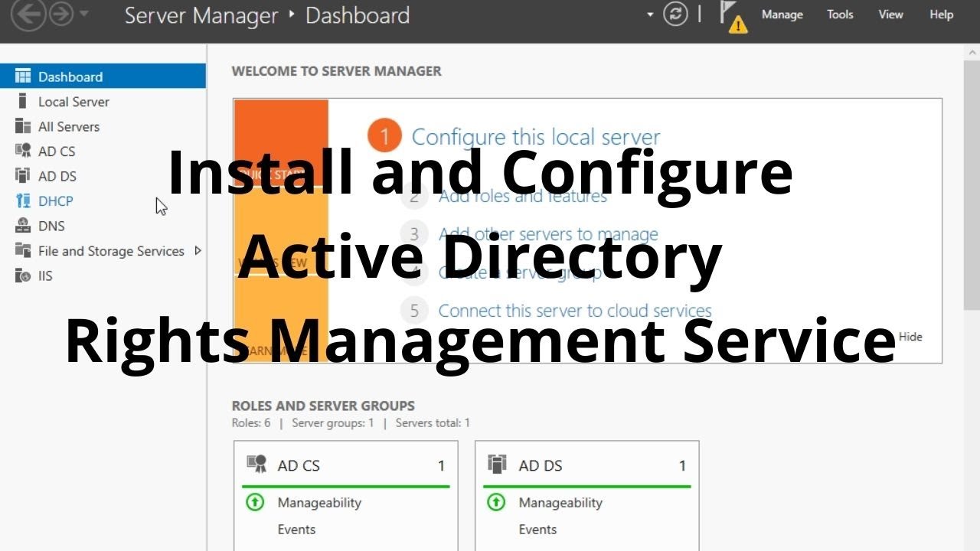The image size is (980, 551).
Task: Click the Server Manager breadcrumb title
Action: tap(201, 15)
